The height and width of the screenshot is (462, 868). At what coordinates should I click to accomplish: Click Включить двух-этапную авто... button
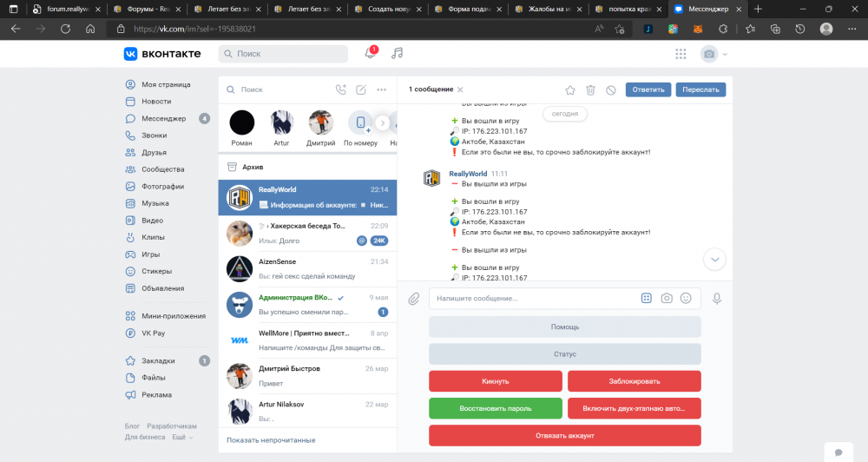pos(635,408)
